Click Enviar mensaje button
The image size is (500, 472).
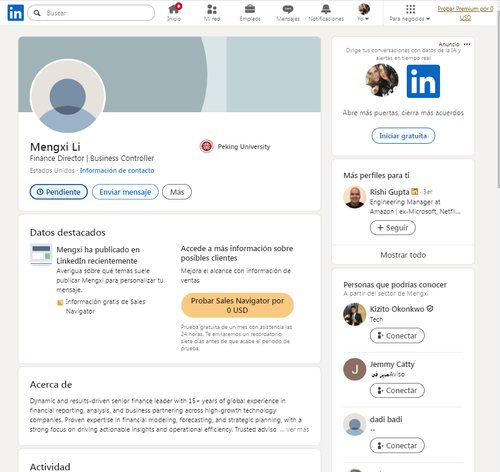[125, 192]
